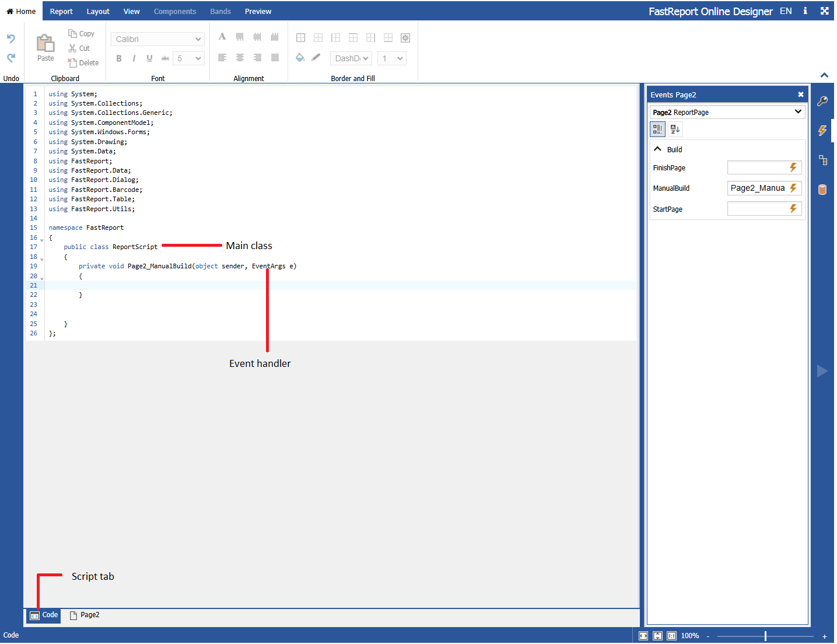The image size is (837, 644).
Task: Open the font size dropdown showing 5
Action: point(189,58)
